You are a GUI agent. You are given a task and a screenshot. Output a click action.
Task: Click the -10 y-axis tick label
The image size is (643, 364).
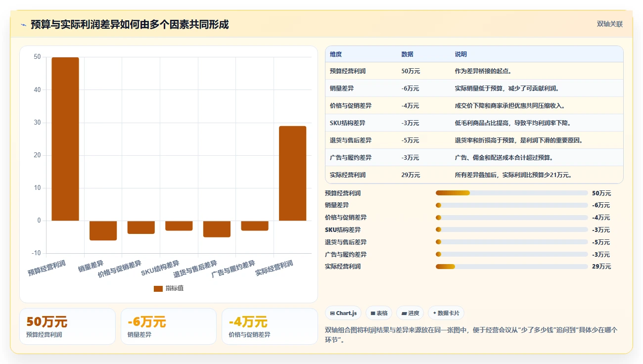pyautogui.click(x=36, y=253)
